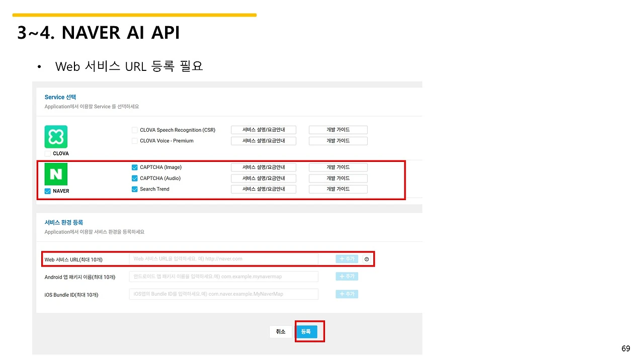Viewport: 644px width, 362px height.
Task: Click 추가 next to Android 앱 패키지 이름
Action: [347, 277]
